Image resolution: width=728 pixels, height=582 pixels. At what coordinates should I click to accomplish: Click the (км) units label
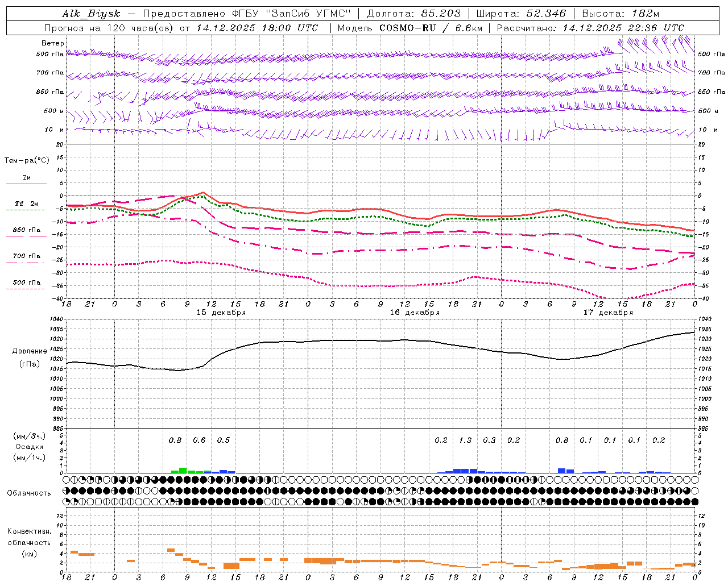click(x=30, y=554)
